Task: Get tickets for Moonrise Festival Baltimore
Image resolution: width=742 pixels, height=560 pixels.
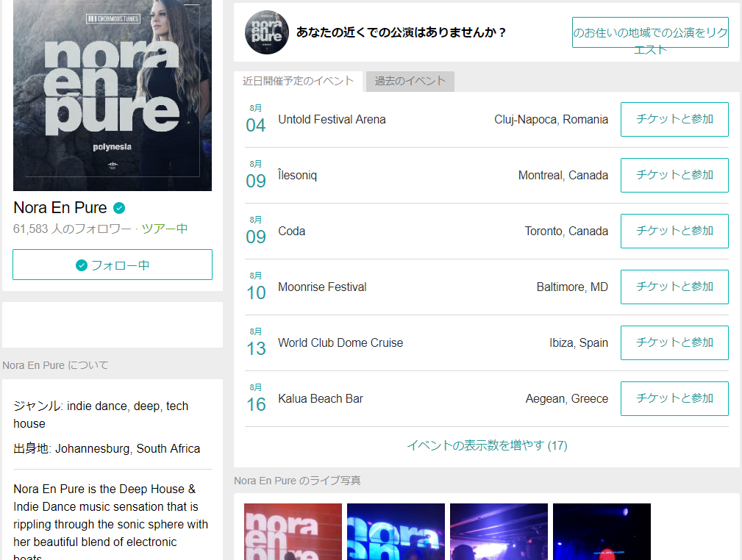Action: 674,287
